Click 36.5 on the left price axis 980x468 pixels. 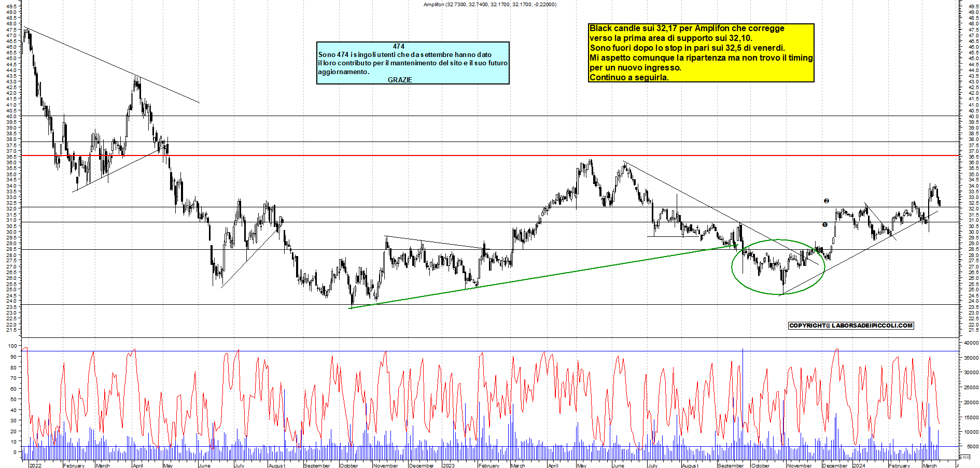coord(12,157)
